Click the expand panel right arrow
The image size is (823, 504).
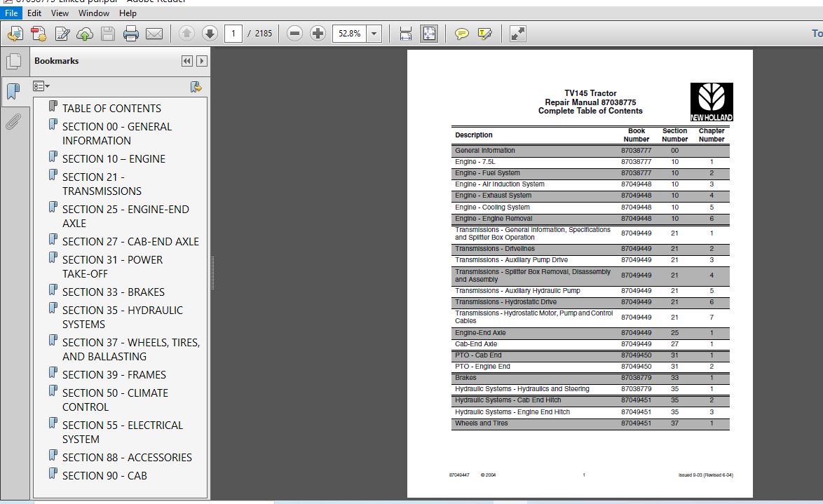pos(202,61)
